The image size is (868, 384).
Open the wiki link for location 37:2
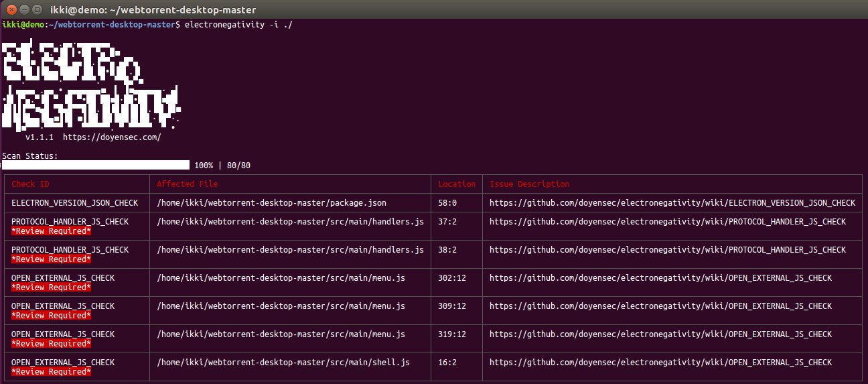[667, 222]
